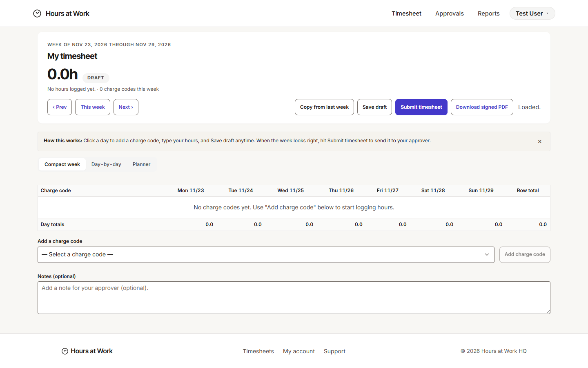Click Submit timesheet button
Viewport: 588px width, 368px height.
(x=421, y=107)
